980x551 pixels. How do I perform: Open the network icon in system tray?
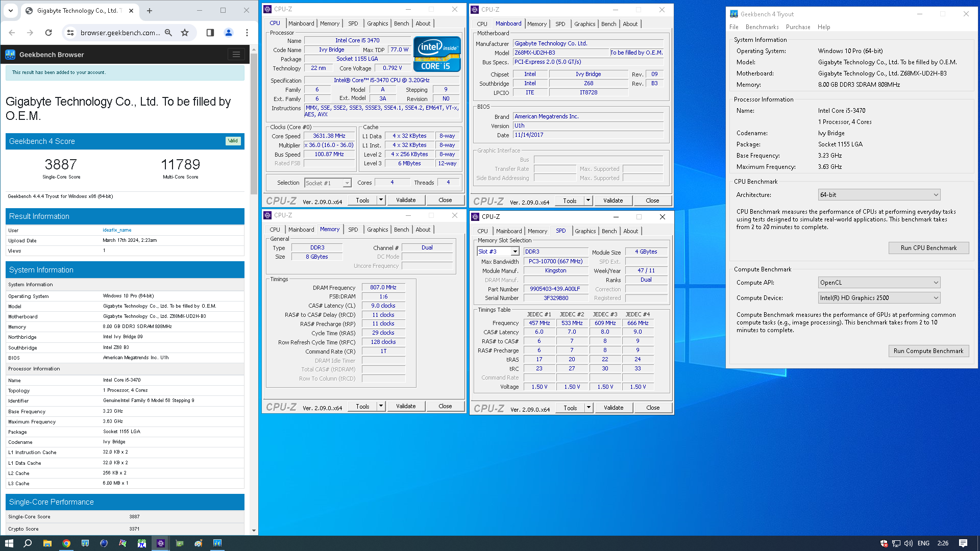(x=896, y=543)
